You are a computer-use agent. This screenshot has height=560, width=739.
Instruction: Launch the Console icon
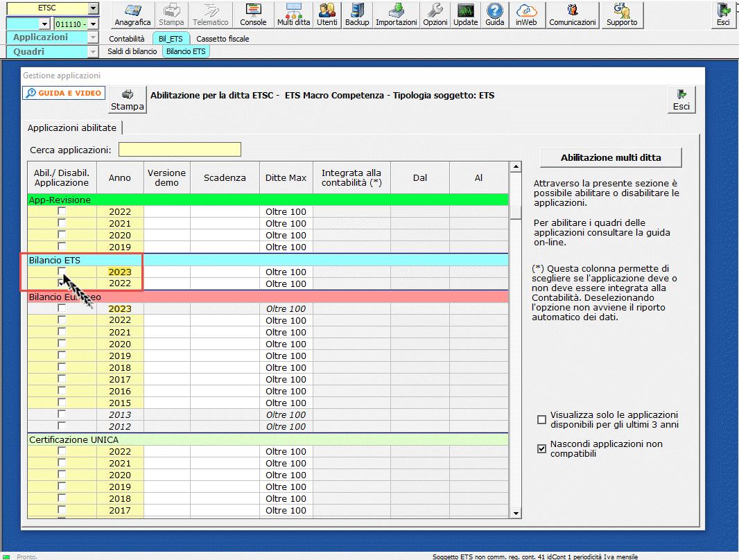pos(253,15)
